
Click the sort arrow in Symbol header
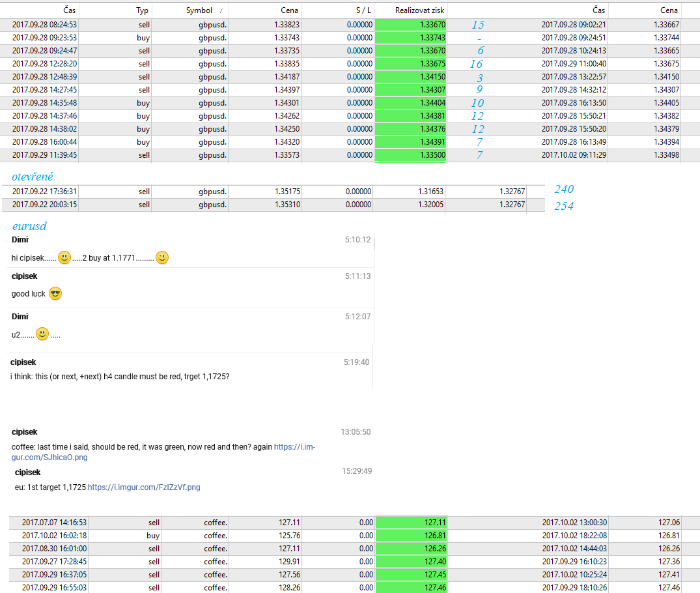pyautogui.click(x=221, y=11)
